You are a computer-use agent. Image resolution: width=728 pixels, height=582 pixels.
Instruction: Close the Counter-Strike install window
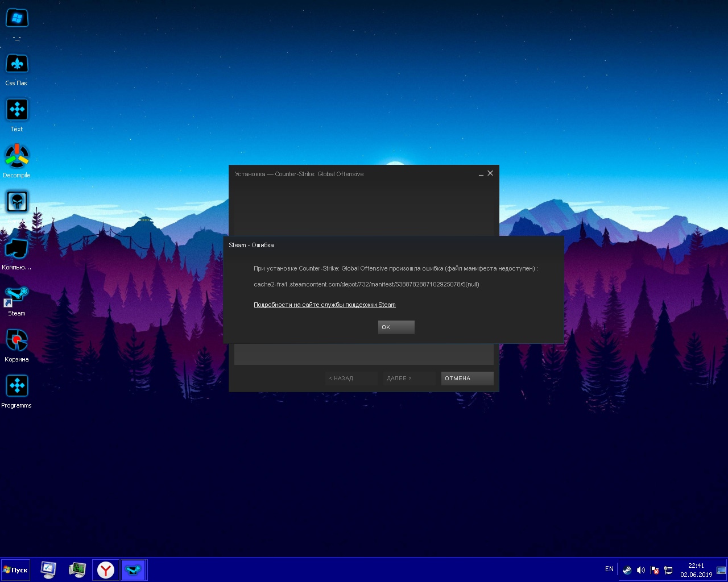click(490, 173)
